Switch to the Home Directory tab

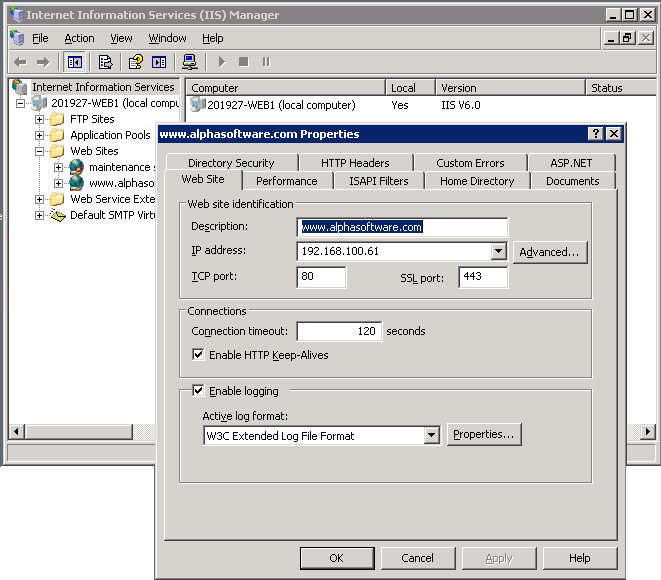(x=477, y=181)
